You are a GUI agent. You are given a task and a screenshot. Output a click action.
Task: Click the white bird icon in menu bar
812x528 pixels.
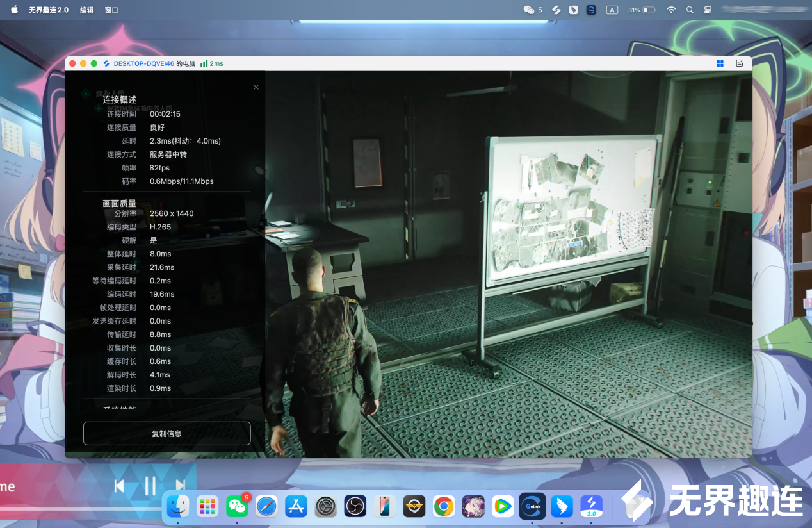574,10
